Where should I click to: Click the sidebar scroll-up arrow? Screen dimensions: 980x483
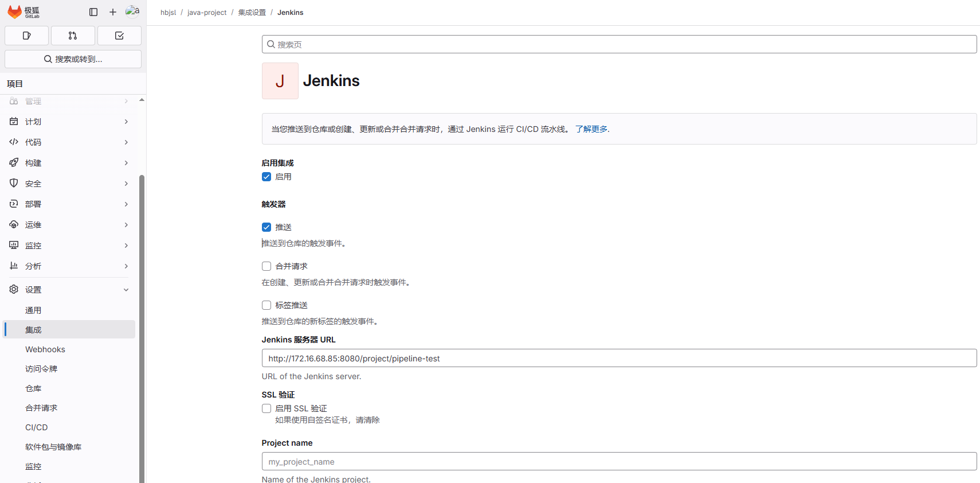pos(142,100)
